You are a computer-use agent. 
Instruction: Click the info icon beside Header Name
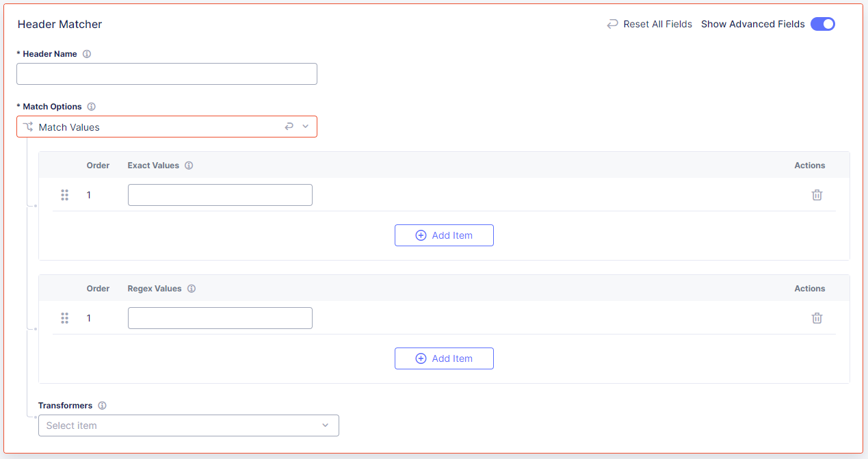click(86, 53)
